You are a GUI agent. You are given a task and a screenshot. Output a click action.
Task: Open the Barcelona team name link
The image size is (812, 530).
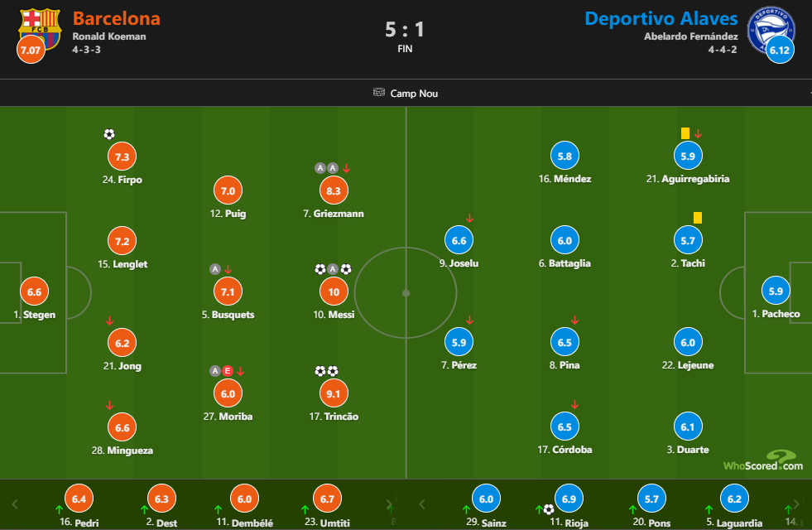click(x=117, y=18)
